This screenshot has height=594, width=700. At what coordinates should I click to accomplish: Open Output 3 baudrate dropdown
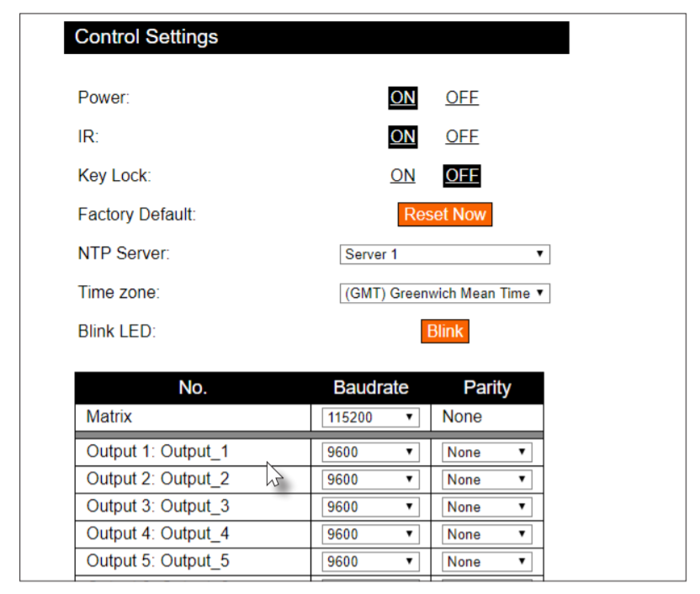(x=370, y=507)
